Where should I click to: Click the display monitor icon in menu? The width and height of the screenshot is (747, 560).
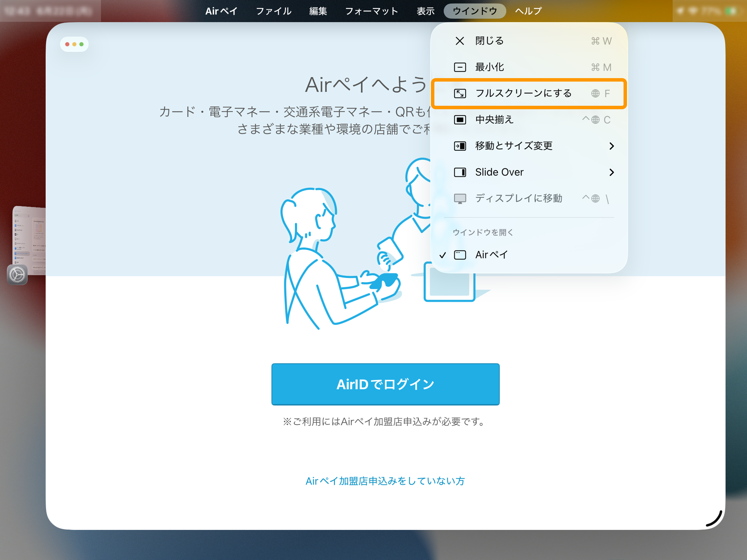click(460, 199)
